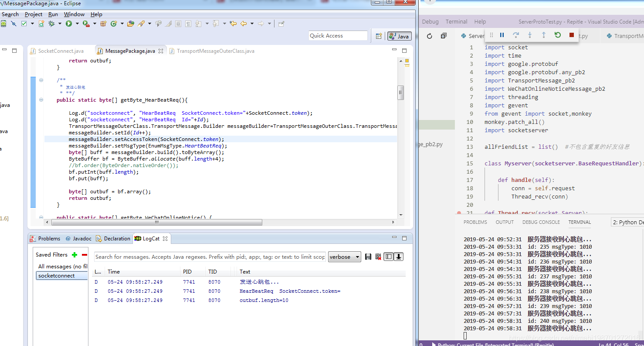
Task: Open the Debug button dropdown arrow
Action: click(x=59, y=24)
